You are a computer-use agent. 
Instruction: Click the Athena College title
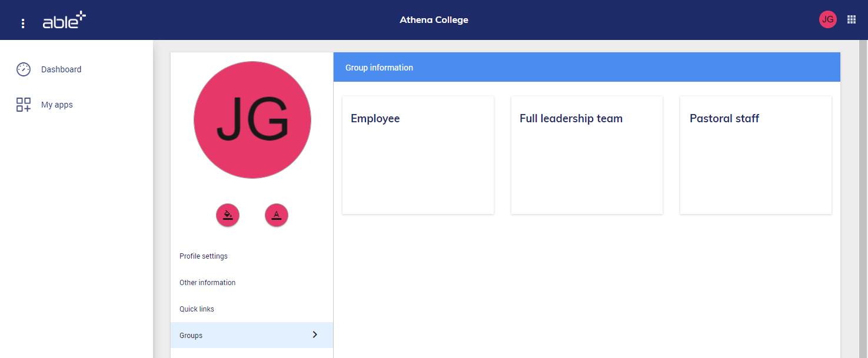pyautogui.click(x=434, y=20)
